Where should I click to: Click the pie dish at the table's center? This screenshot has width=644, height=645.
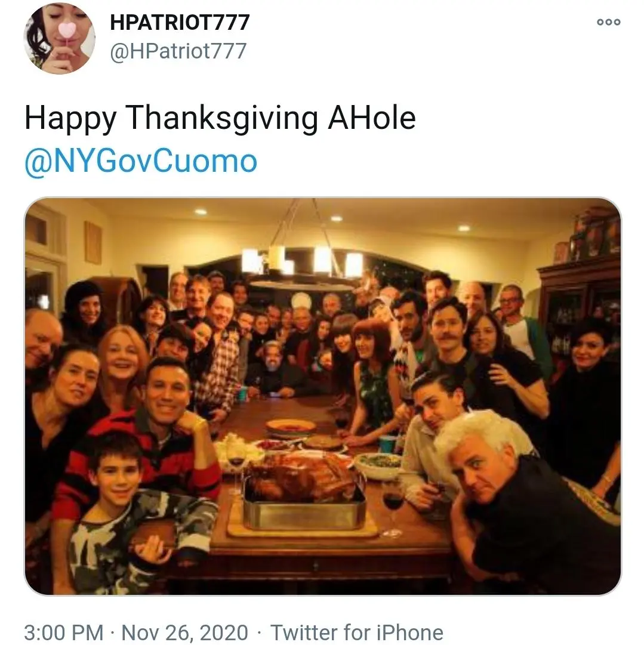(x=291, y=426)
